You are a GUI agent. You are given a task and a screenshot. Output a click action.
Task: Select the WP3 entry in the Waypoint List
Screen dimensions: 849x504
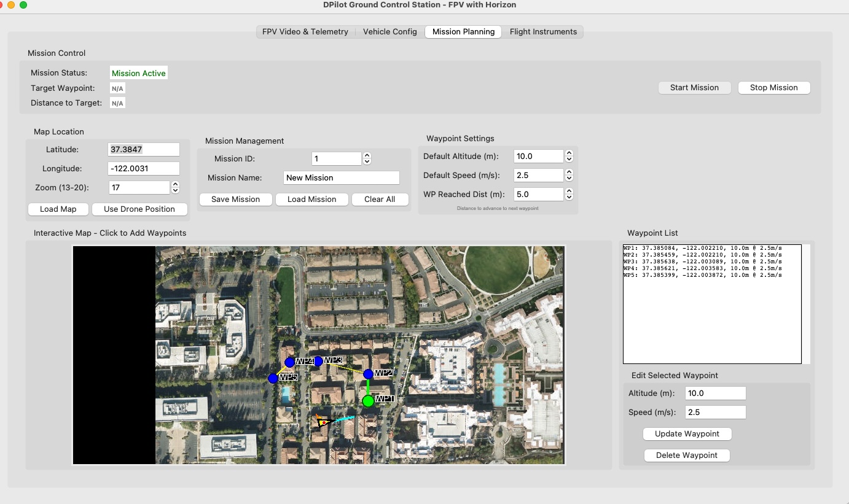point(703,261)
